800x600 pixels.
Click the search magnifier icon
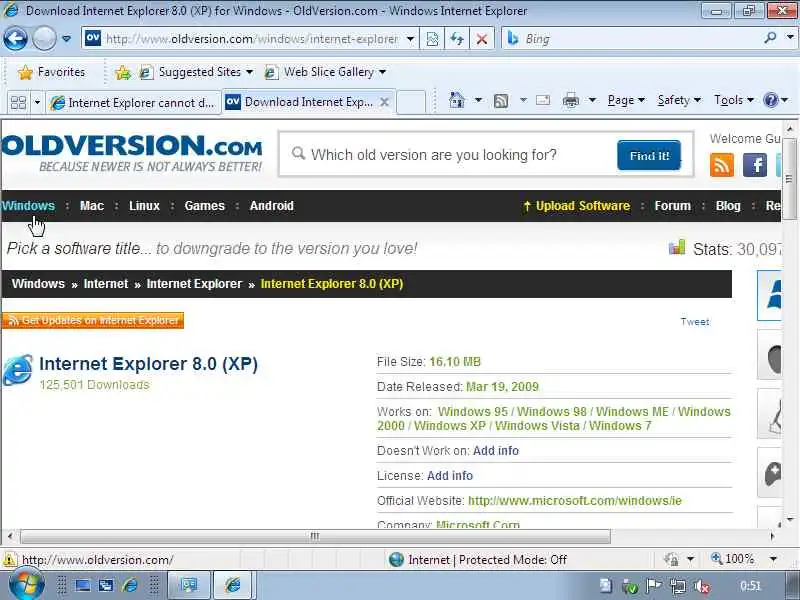click(770, 38)
